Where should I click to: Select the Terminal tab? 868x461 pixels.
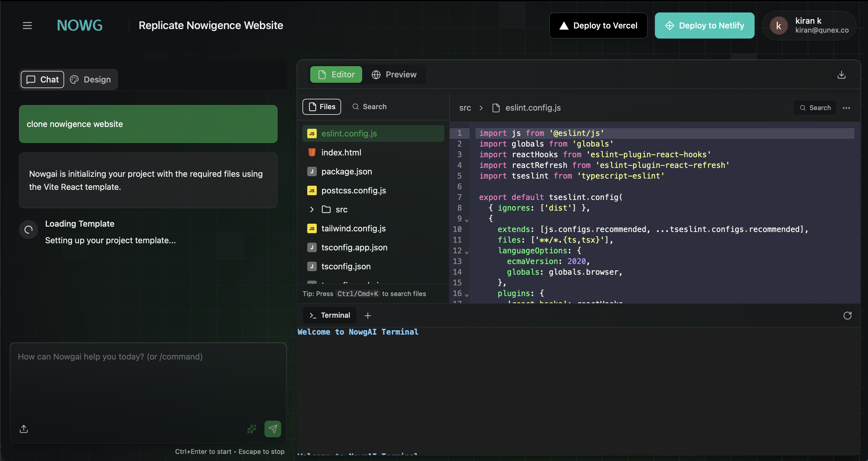pos(329,315)
